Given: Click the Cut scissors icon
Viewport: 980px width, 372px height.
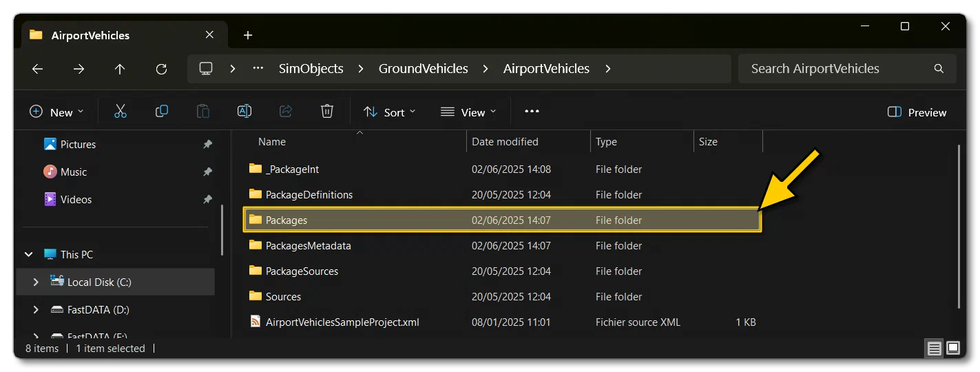Looking at the screenshot, I should tap(121, 112).
